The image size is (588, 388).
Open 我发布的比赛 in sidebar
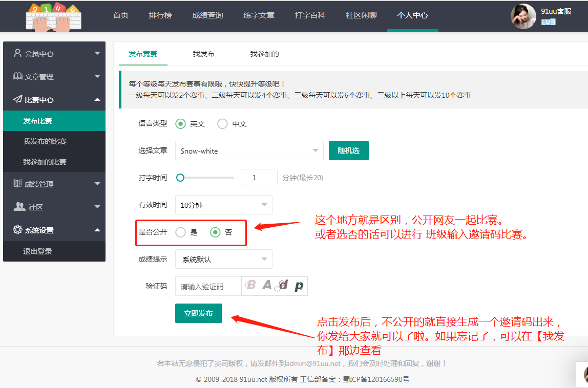54,141
